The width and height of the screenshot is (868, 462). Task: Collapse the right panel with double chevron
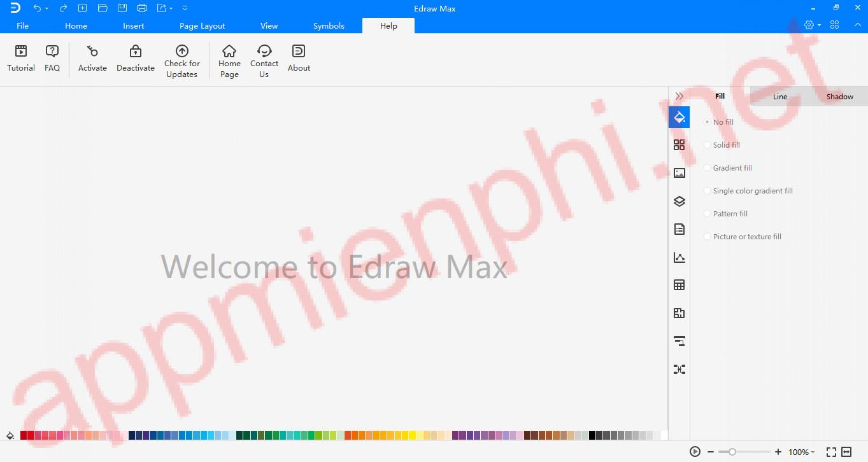tap(679, 96)
